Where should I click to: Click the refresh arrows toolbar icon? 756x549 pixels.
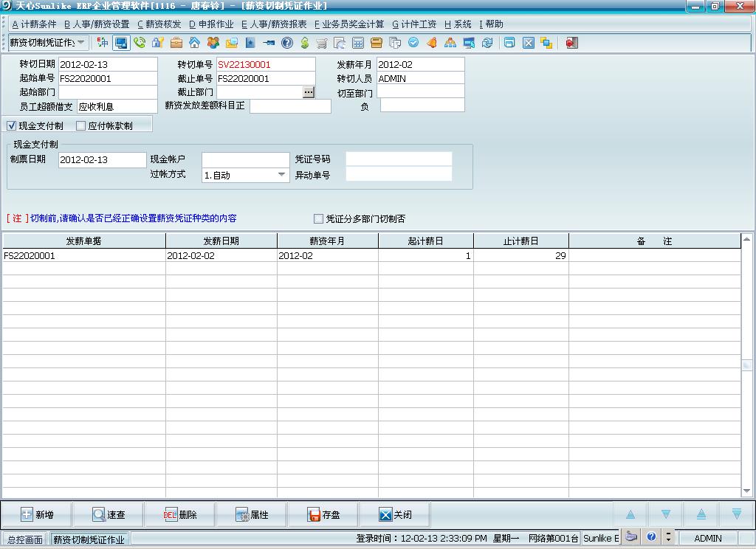[x=487, y=42]
